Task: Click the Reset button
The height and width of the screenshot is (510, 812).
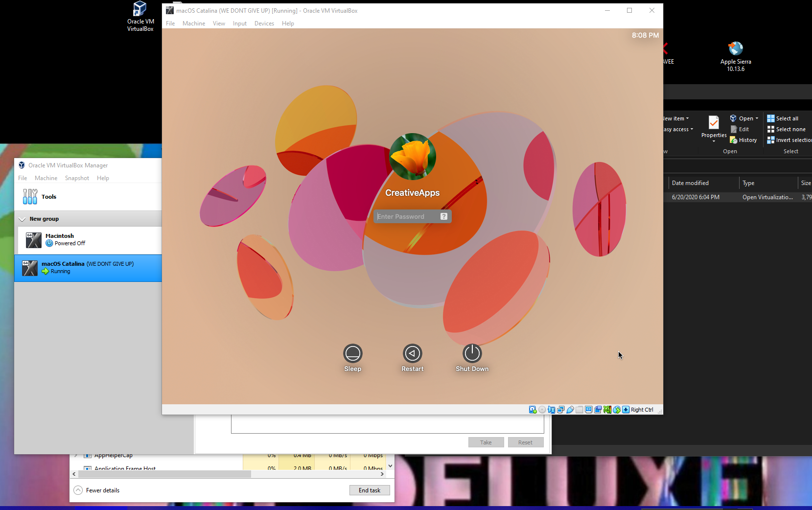Action: (x=526, y=442)
